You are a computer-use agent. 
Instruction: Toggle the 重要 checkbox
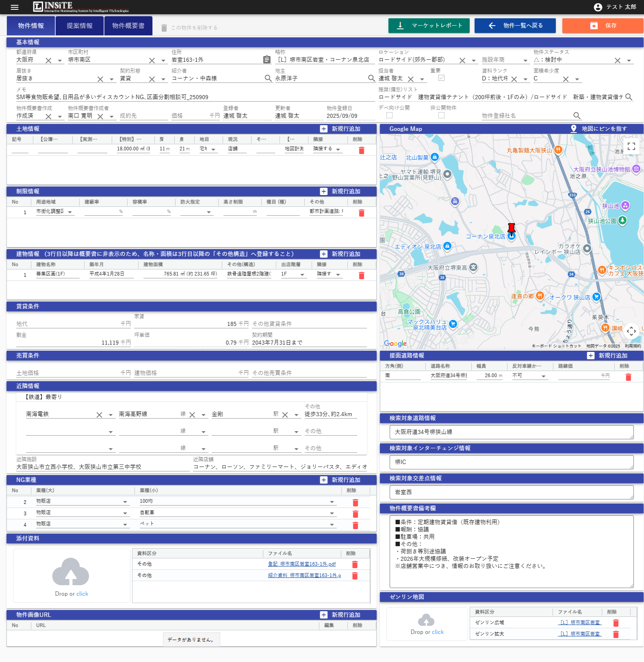441,78
